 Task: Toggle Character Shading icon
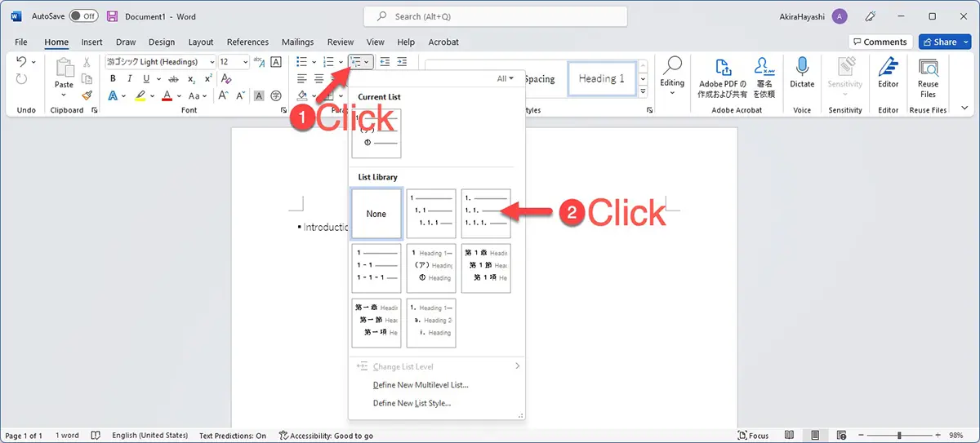[x=259, y=95]
